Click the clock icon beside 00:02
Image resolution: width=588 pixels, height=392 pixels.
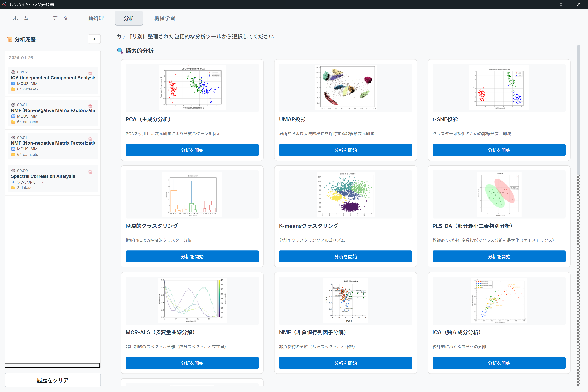tap(13, 72)
